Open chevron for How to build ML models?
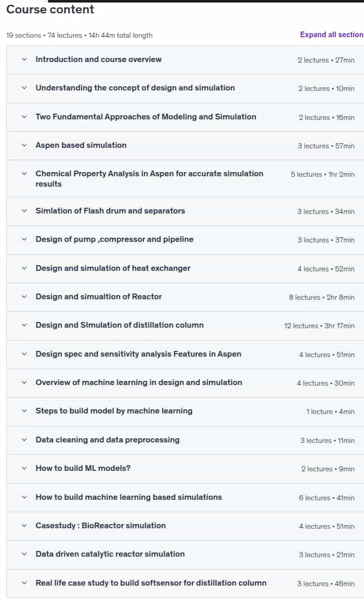 tap(24, 468)
